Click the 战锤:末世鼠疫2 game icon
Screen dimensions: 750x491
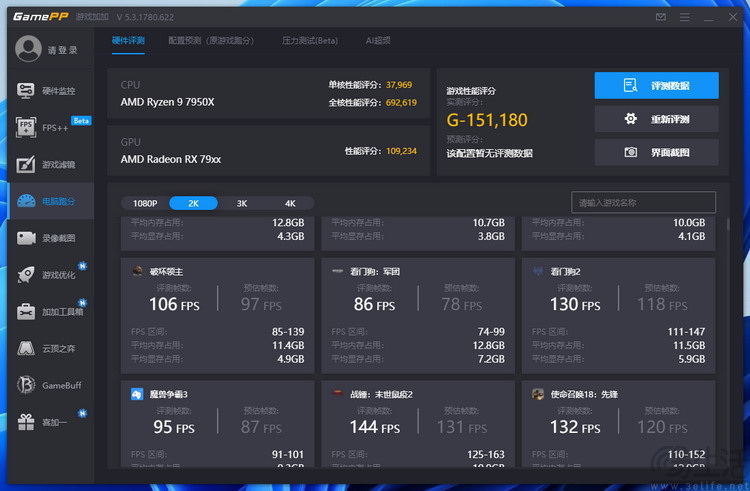(x=338, y=393)
